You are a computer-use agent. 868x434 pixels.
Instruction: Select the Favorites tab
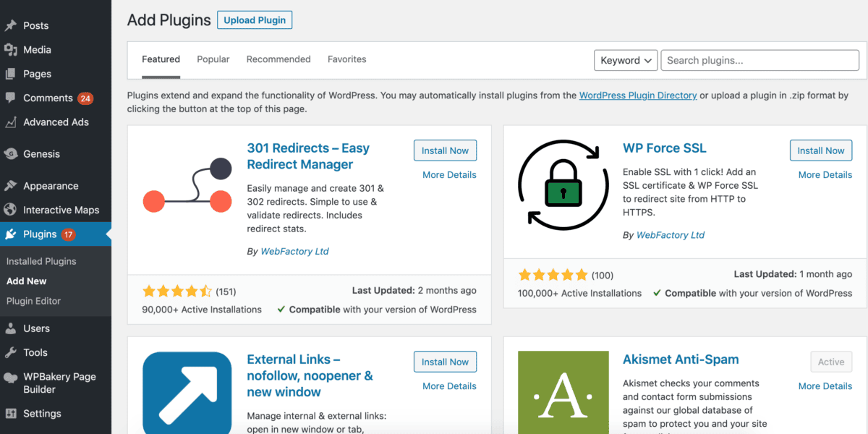[347, 59]
